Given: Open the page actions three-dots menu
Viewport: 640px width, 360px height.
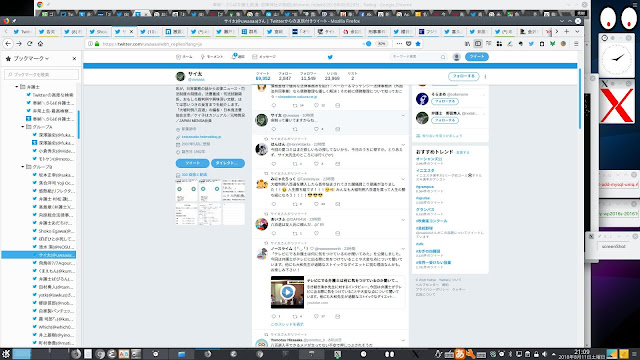Looking at the screenshot, I should pos(399,44).
